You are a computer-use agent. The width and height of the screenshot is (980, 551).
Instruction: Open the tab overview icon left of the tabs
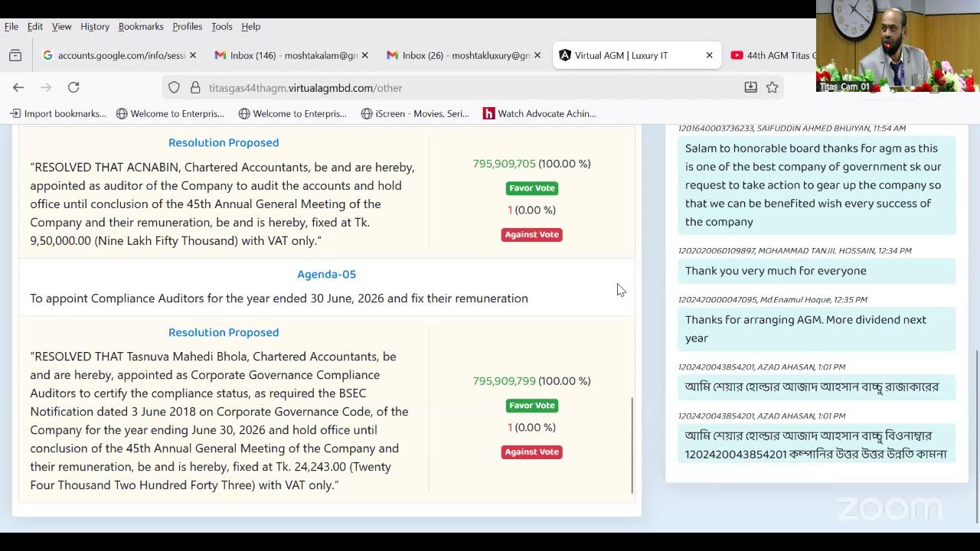click(15, 55)
